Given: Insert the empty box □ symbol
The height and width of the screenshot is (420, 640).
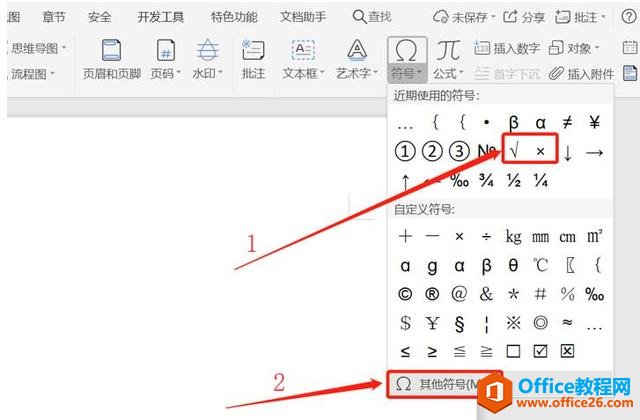Looking at the screenshot, I should click(x=513, y=351).
